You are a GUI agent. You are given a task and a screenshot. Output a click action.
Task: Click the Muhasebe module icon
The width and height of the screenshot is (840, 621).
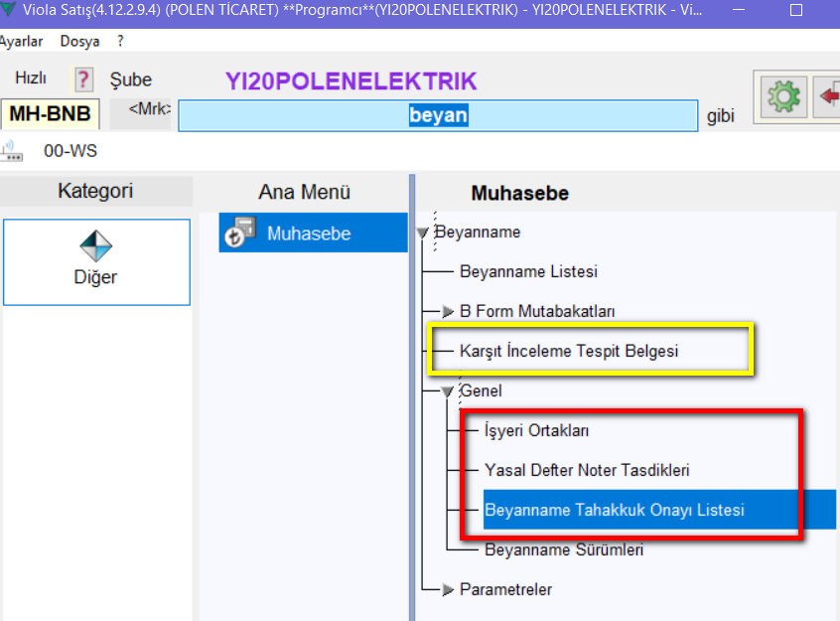[x=240, y=233]
